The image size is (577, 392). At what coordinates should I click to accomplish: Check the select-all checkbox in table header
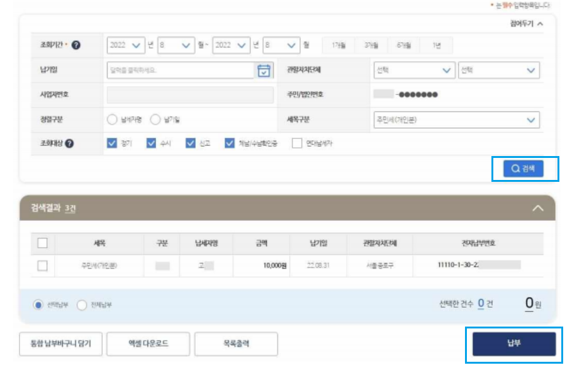point(43,244)
